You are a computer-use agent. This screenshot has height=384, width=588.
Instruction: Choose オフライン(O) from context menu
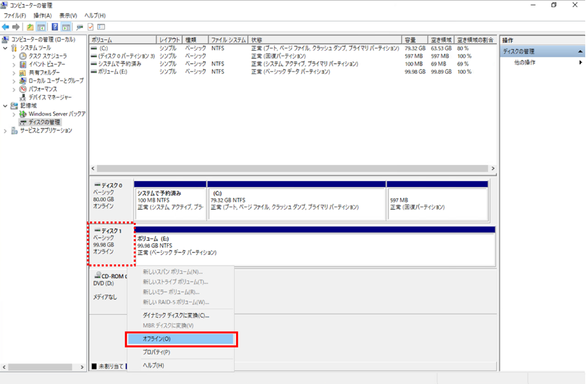(x=157, y=339)
